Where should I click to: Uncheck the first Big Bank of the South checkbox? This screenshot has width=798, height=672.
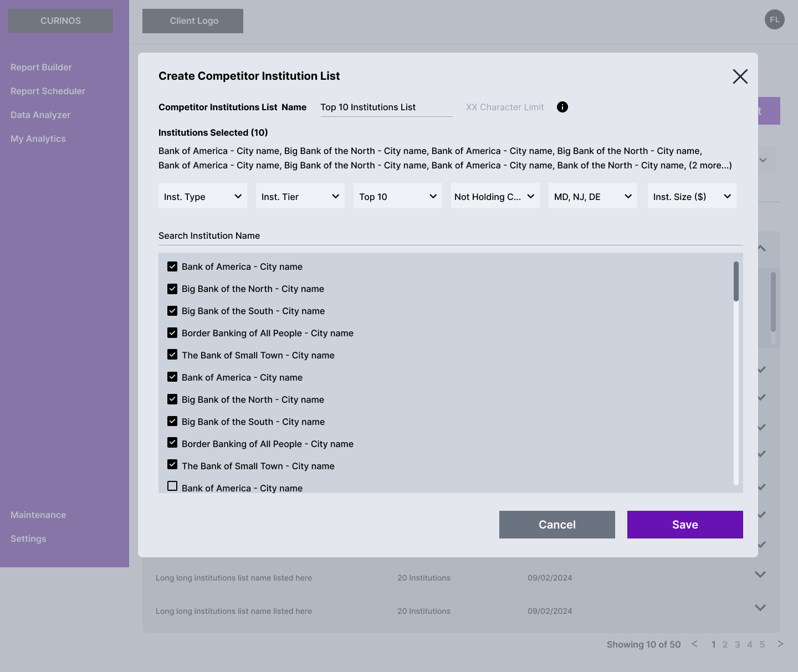coord(172,311)
